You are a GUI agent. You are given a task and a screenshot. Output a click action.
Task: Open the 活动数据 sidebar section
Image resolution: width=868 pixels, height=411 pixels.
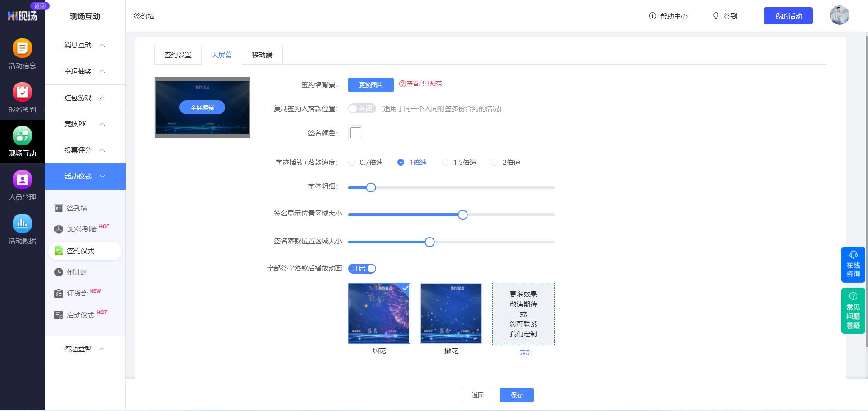pos(22,229)
